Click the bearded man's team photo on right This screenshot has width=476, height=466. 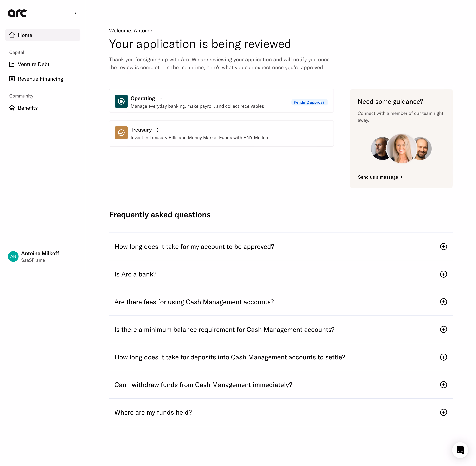[423, 148]
